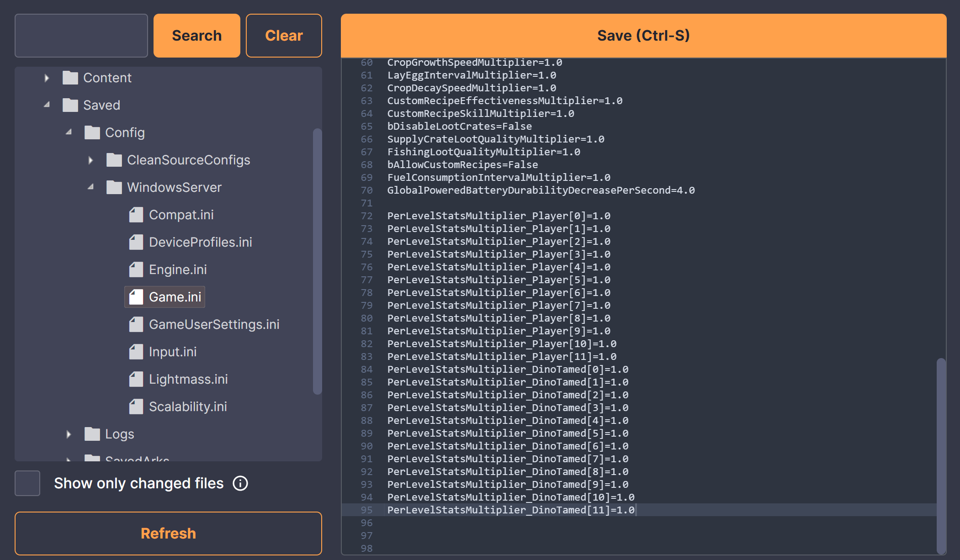Collapse the WindowsServer folder arrow
This screenshot has height=560, width=960.
(x=90, y=187)
